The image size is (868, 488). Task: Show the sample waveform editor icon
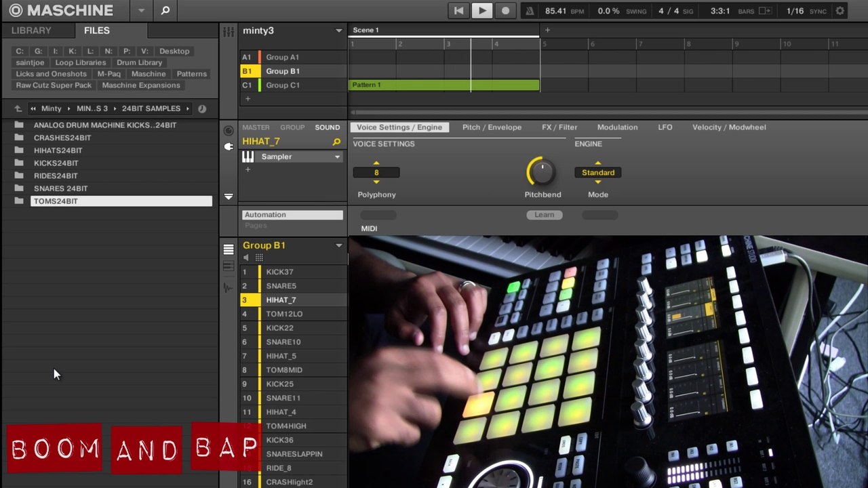pyautogui.click(x=229, y=288)
